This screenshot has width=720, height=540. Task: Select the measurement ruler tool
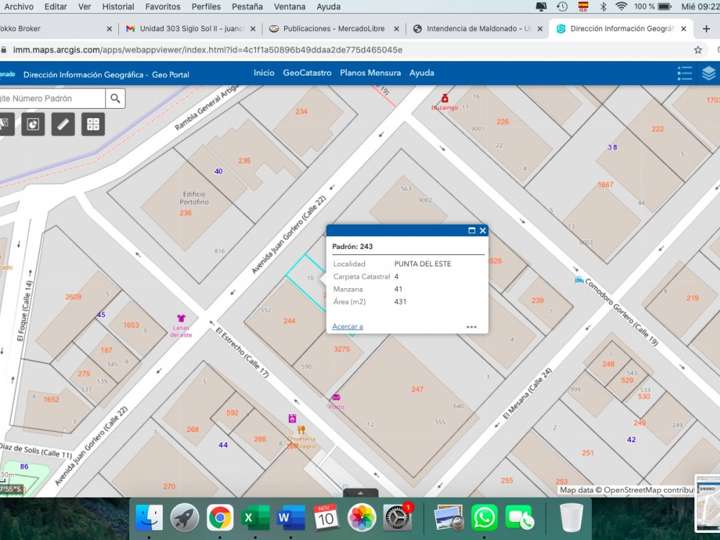(62, 124)
